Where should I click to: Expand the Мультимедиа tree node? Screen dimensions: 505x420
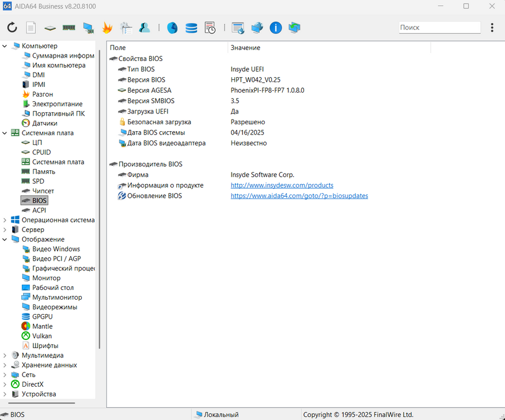[x=5, y=356]
